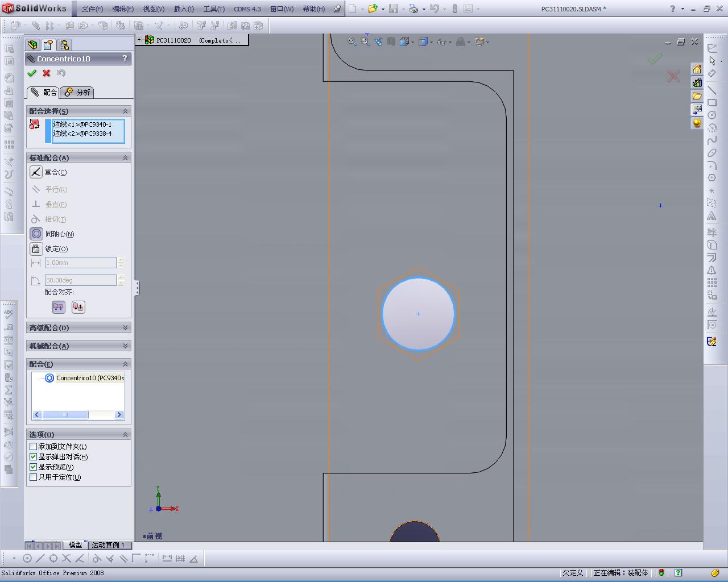Open the Display Style dropdown arrow

(432, 42)
